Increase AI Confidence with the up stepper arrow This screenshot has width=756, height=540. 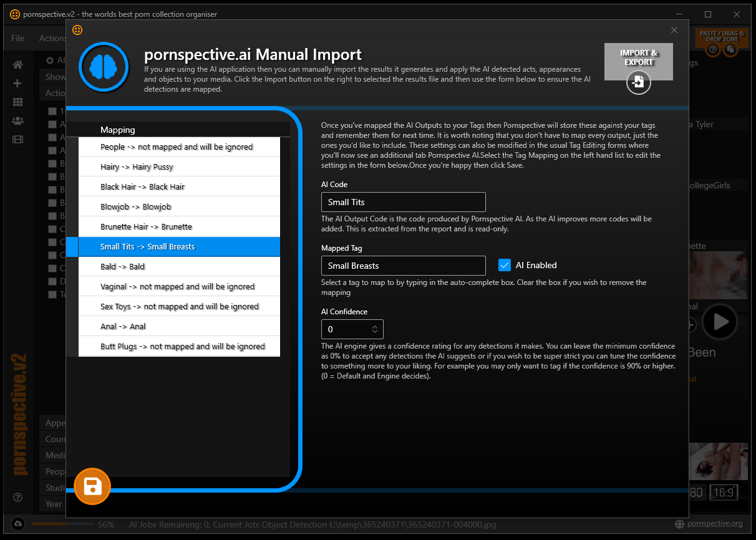point(376,325)
